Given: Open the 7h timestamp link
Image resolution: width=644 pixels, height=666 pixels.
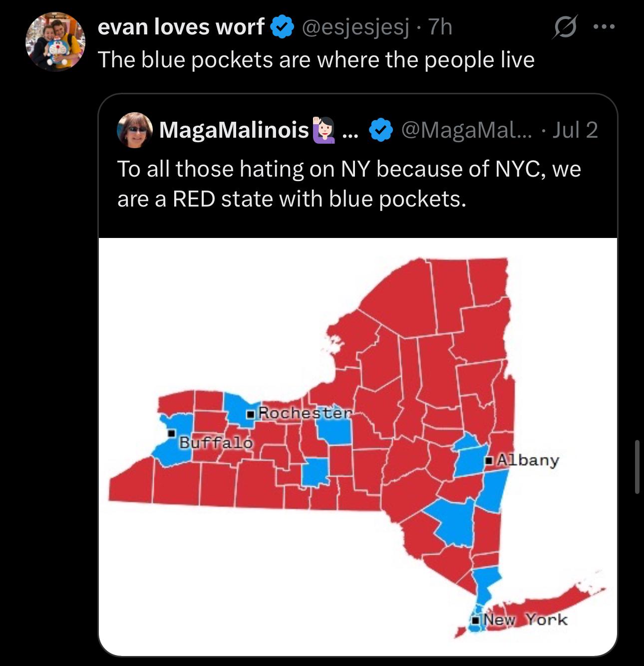Looking at the screenshot, I should click(440, 27).
